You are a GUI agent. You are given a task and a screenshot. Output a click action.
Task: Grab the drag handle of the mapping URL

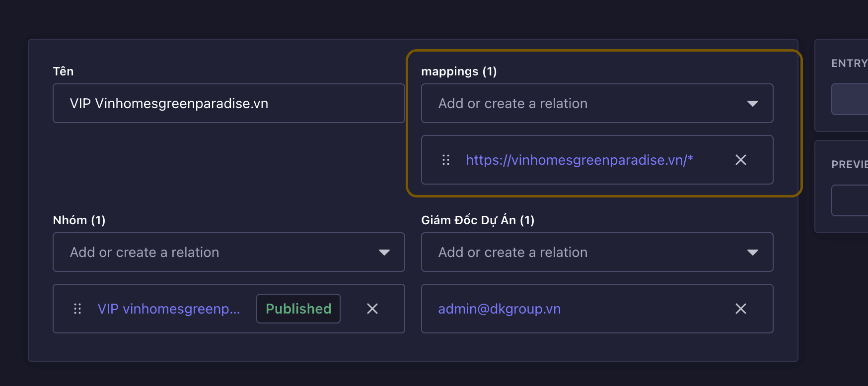446,160
